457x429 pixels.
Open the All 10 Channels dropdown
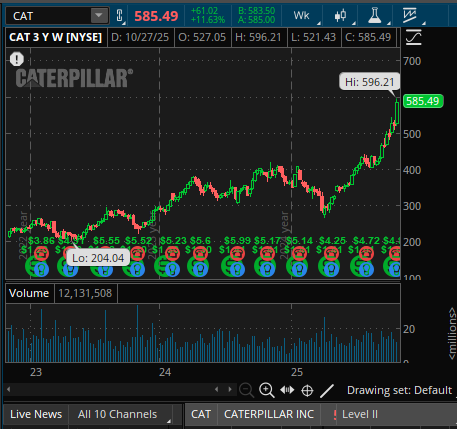121,414
